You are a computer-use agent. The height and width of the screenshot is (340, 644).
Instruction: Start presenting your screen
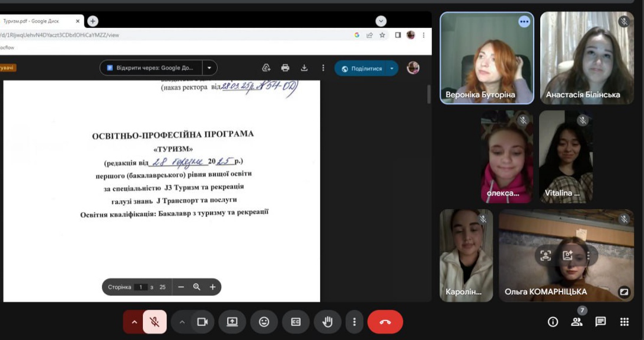[232, 322]
